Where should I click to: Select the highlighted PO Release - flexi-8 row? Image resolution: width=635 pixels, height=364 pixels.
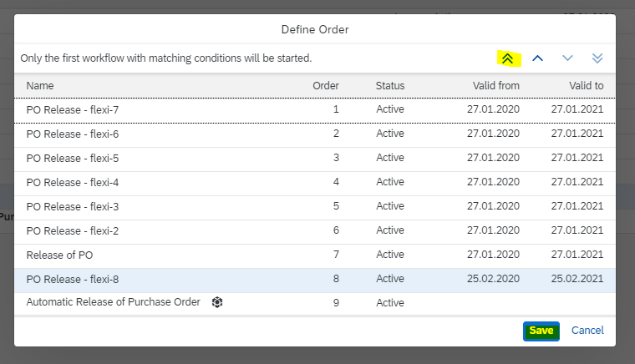tap(315, 280)
